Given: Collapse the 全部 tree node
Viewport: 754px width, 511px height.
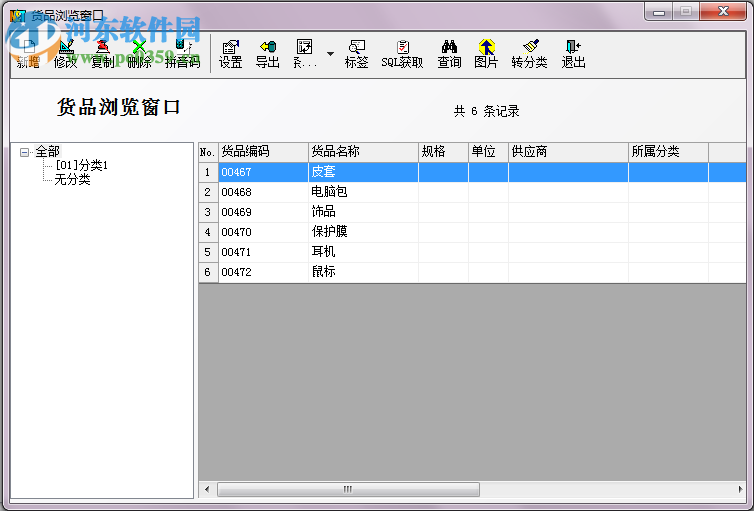Looking at the screenshot, I should 24,152.
